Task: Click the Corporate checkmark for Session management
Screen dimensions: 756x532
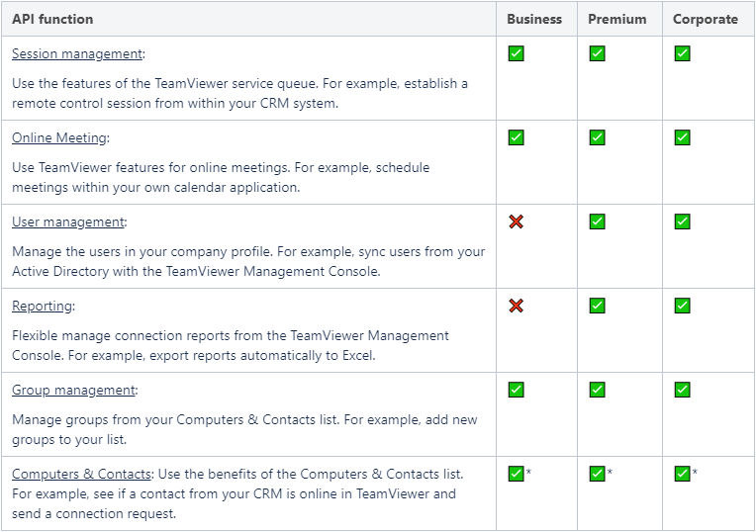Action: tap(682, 53)
